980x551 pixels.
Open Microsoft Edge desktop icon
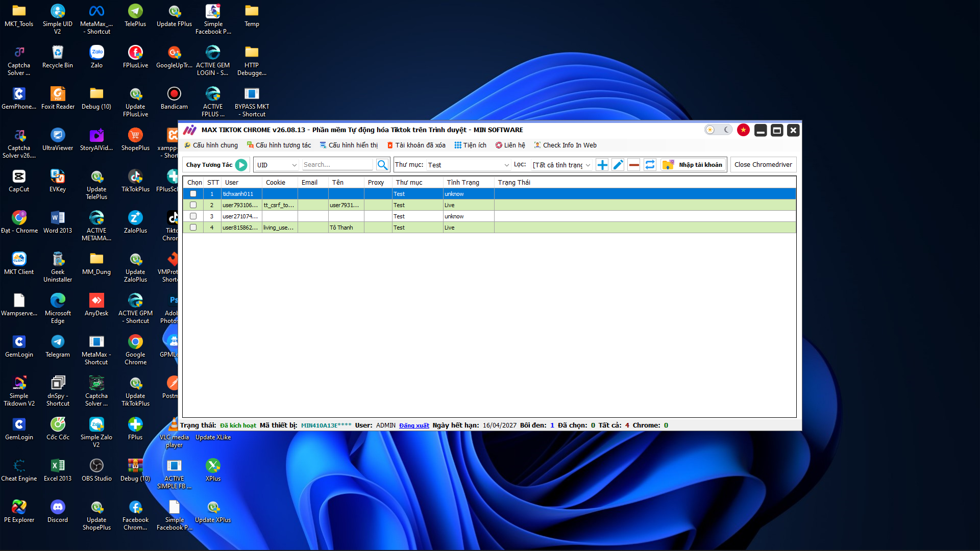click(58, 308)
